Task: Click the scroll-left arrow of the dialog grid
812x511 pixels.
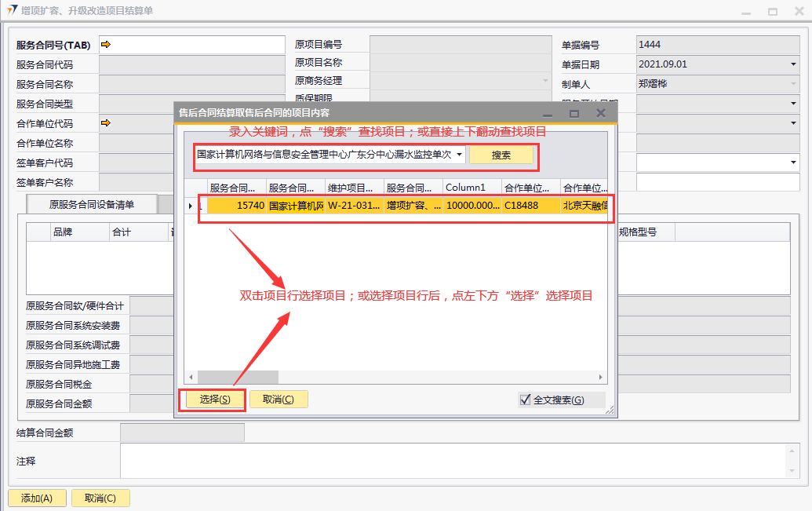Action: [191, 378]
